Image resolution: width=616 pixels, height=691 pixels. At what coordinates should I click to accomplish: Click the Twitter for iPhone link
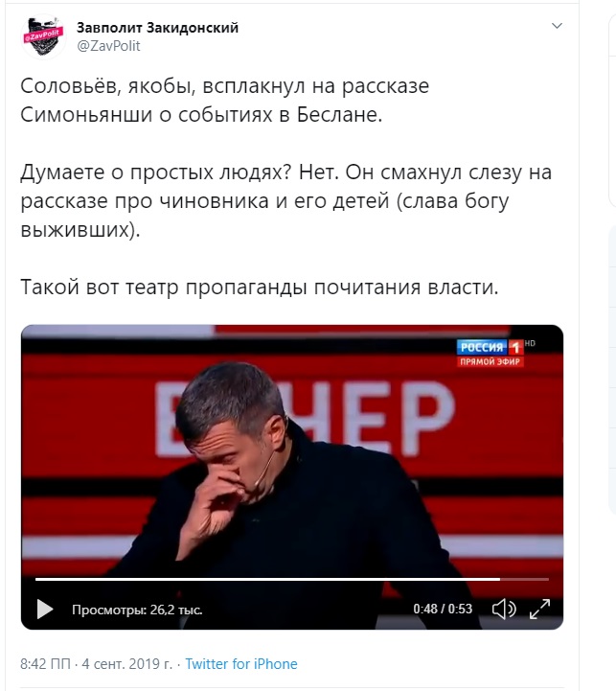pos(241,663)
